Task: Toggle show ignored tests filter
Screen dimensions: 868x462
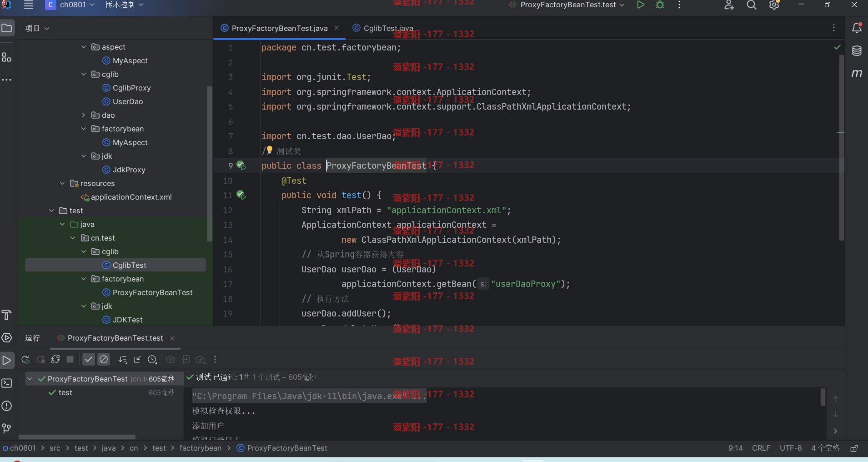Action: click(104, 360)
